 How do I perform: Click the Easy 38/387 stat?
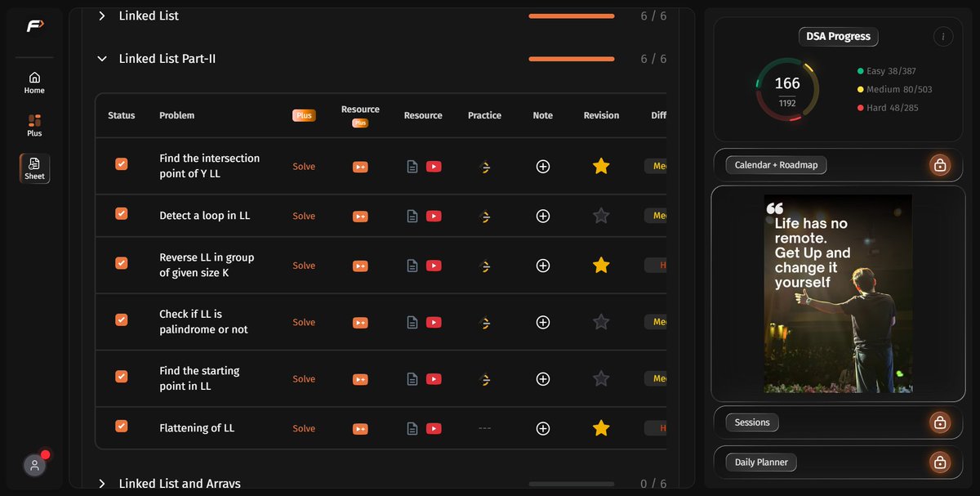tap(886, 72)
